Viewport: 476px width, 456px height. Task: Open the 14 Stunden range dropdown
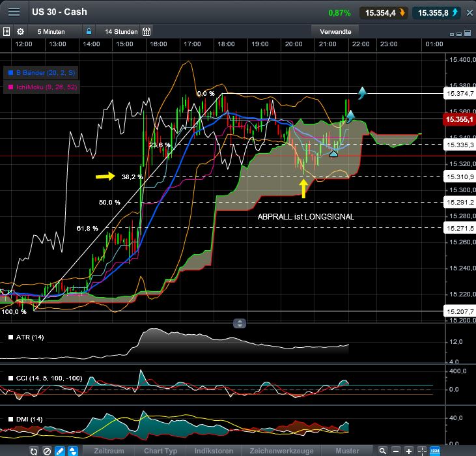(121, 31)
